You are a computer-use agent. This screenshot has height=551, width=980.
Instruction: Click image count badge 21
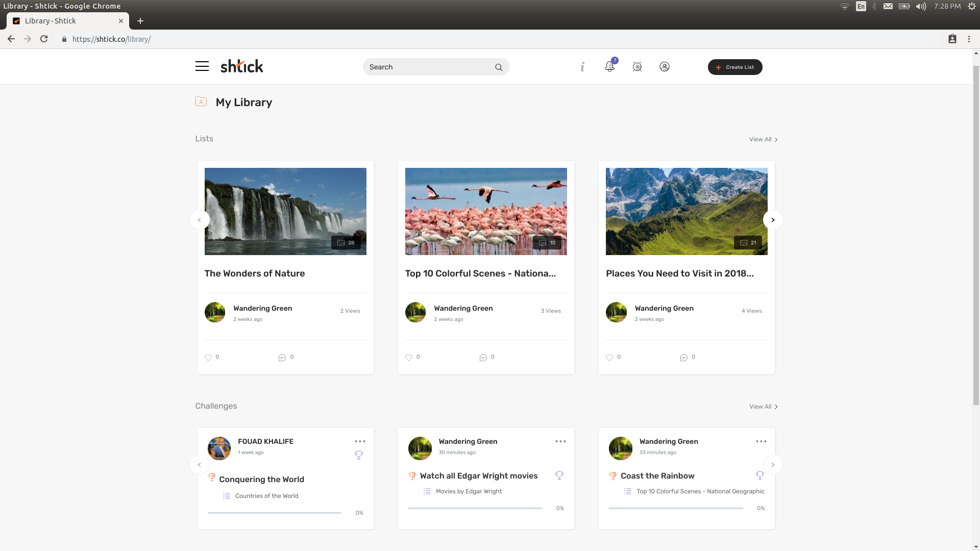point(747,242)
